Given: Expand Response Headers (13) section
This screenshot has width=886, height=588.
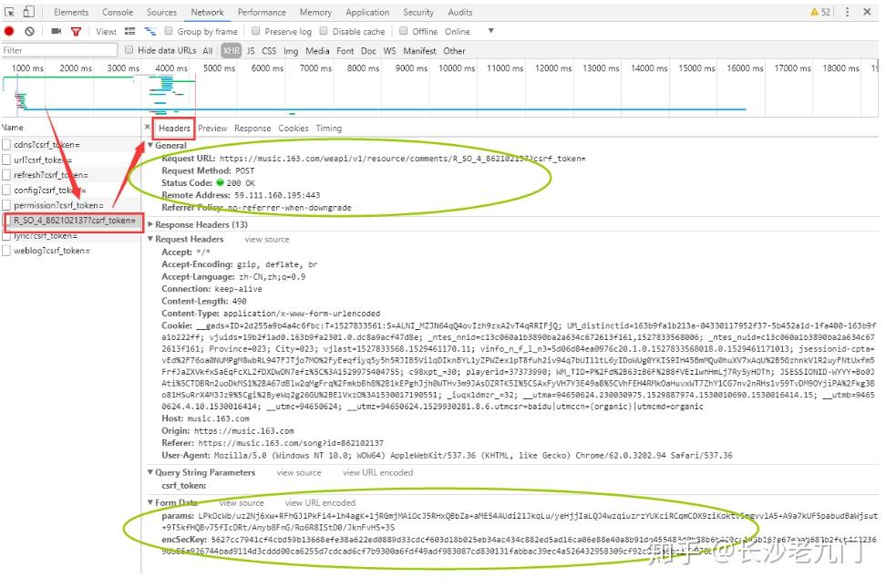Looking at the screenshot, I should pos(151,224).
